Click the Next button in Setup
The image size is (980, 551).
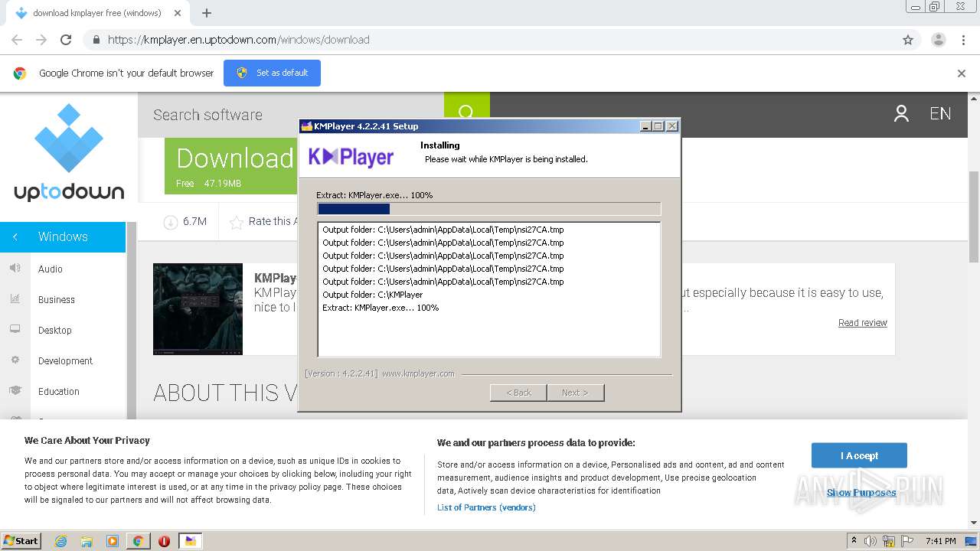[x=576, y=393]
